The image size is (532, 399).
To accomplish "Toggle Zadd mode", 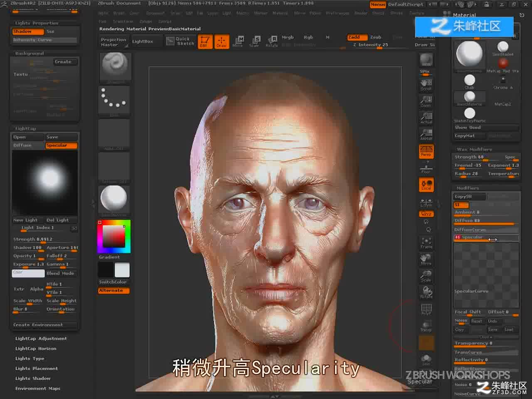I will click(357, 37).
